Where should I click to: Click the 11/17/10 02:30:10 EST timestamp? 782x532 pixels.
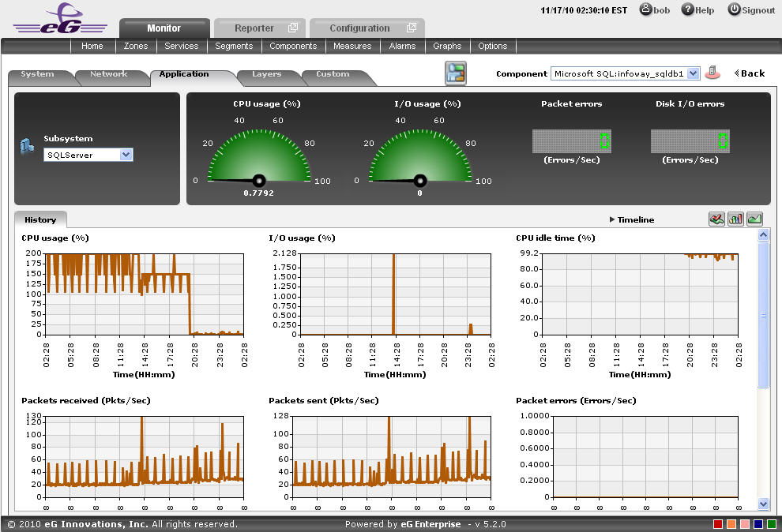tap(584, 10)
